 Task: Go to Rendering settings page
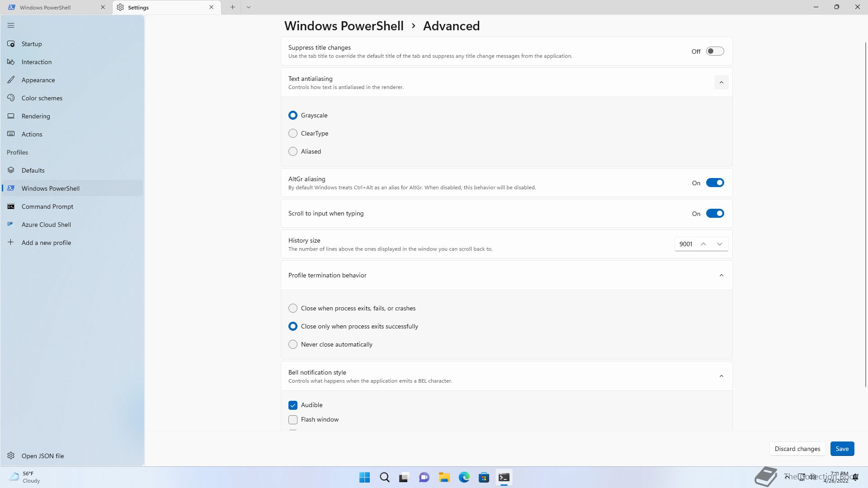[72, 116]
